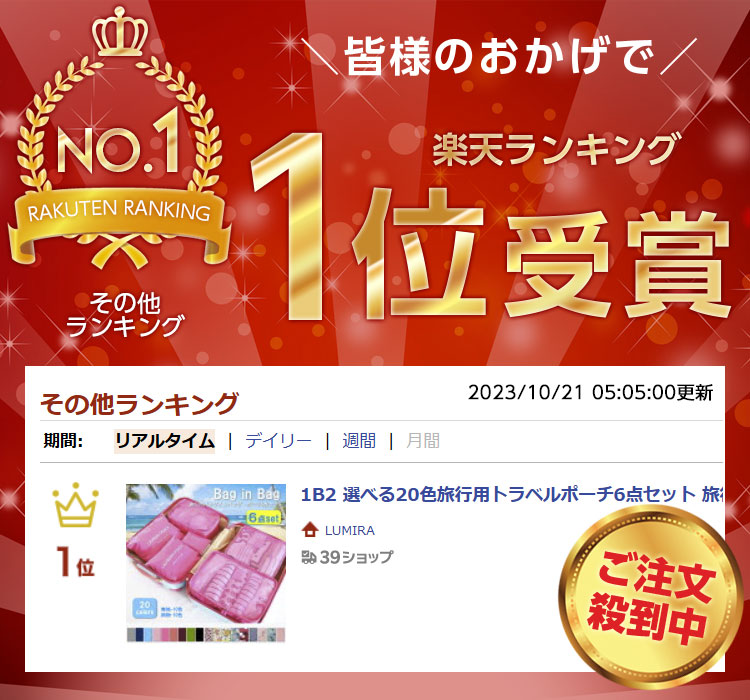The width and height of the screenshot is (750, 700).
Task: Open the トラベルポーチ6点セット product link
Action: pyautogui.click(x=511, y=494)
